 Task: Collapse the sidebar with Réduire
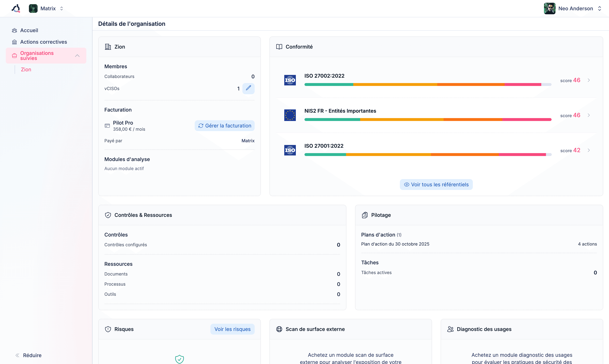point(29,355)
